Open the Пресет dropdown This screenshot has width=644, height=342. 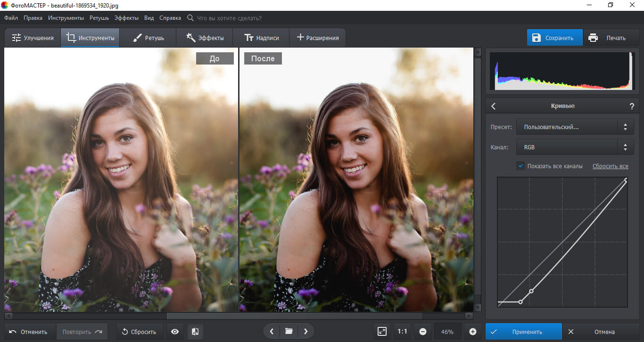575,127
